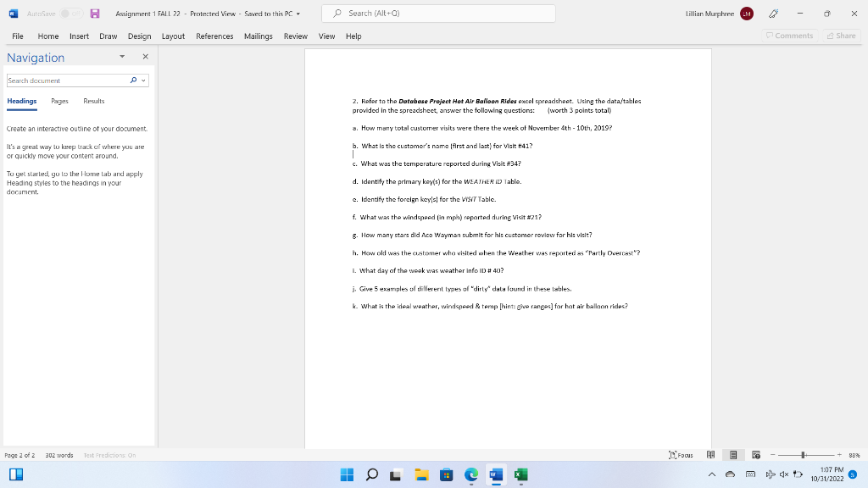Select the Headings navigation tab
Image resolution: width=868 pixels, height=488 pixels.
(x=21, y=102)
